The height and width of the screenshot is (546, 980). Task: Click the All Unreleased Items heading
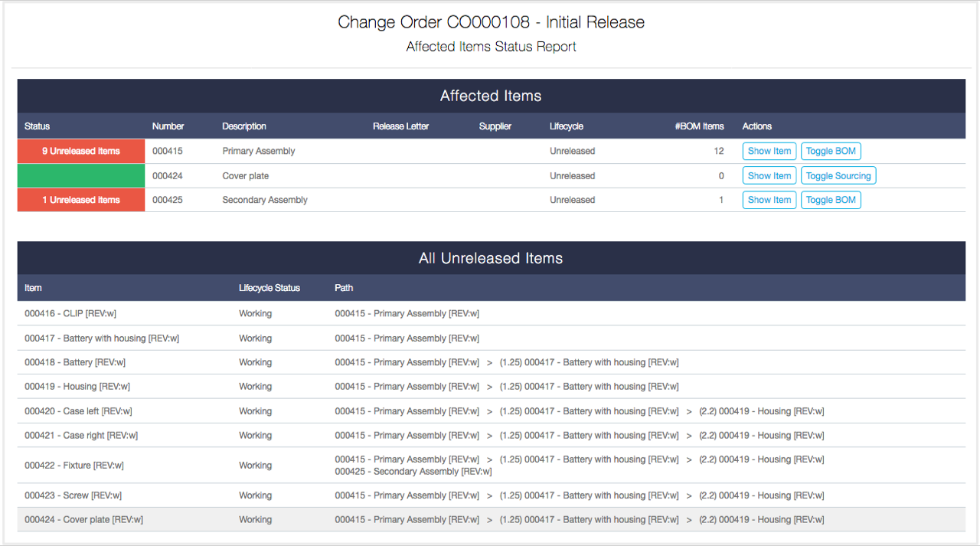coord(490,258)
